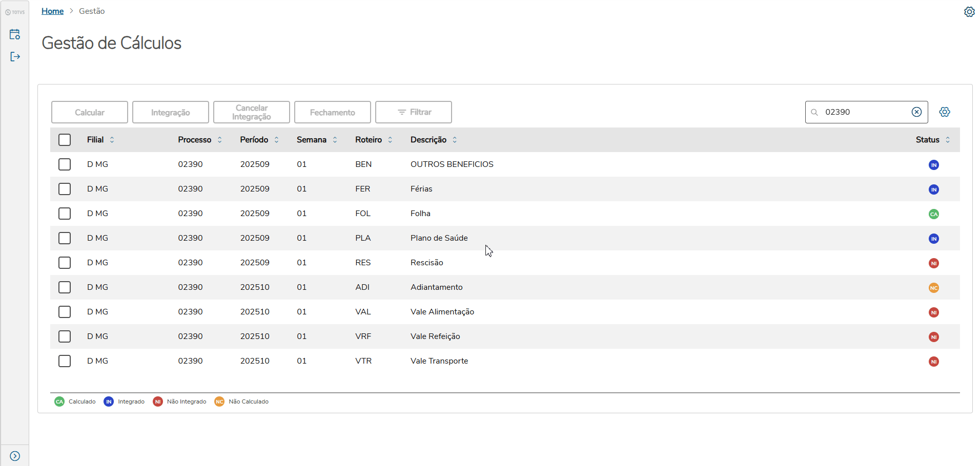980x466 pixels.
Task: Check the Férias row checkbox
Action: tap(65, 189)
